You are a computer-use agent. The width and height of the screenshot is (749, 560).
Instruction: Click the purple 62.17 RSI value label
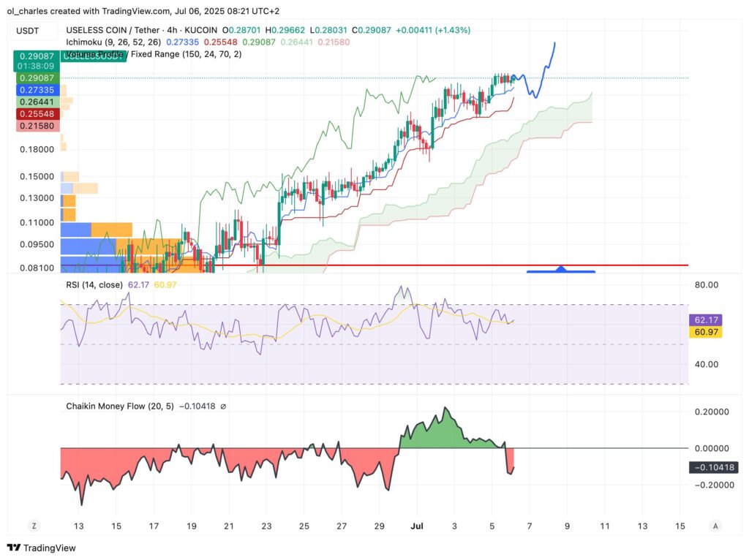(x=705, y=320)
